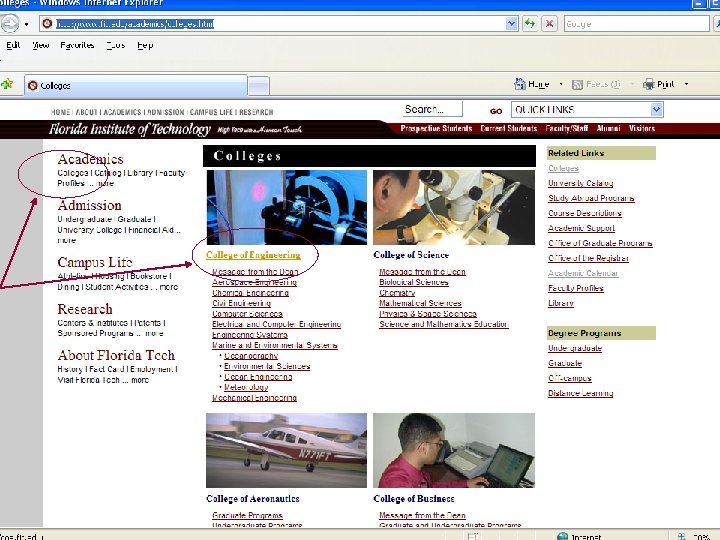Open the Biological Sciences link
Screen dimensions: 720x540
[414, 282]
